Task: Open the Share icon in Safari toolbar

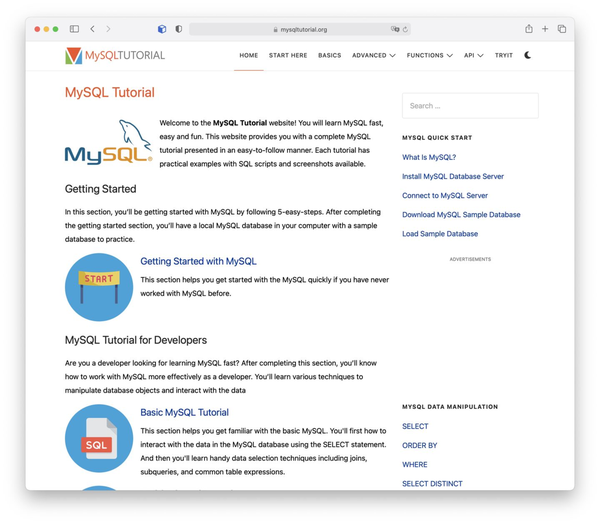Action: pyautogui.click(x=529, y=28)
